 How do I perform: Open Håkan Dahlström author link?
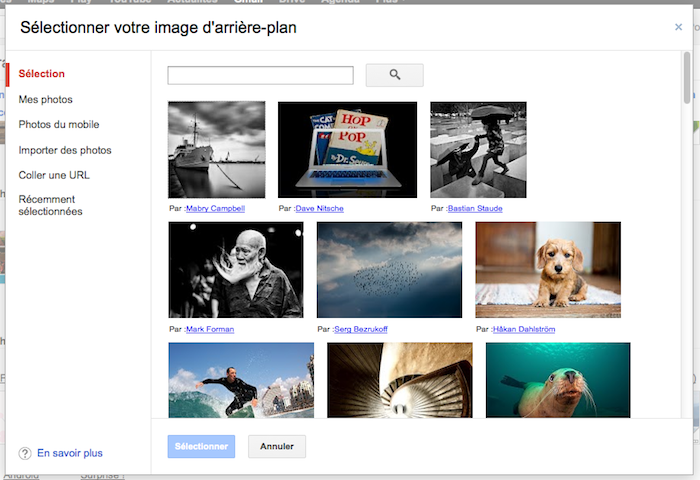[524, 329]
